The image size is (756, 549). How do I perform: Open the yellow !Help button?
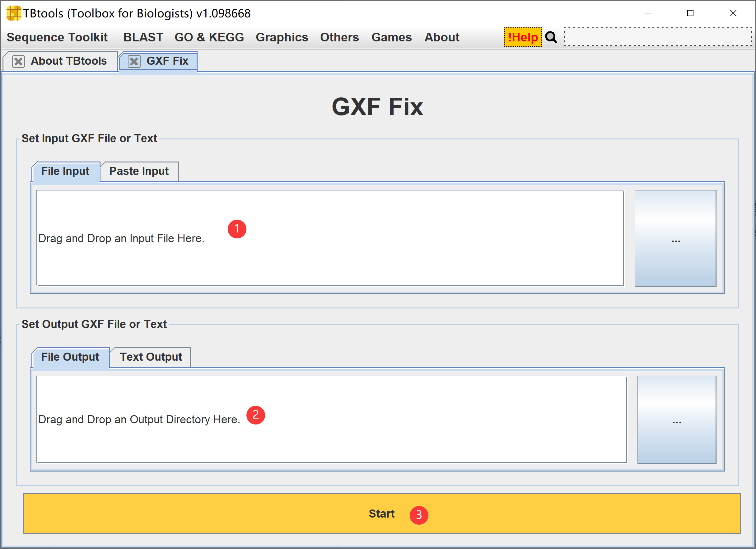pos(523,37)
